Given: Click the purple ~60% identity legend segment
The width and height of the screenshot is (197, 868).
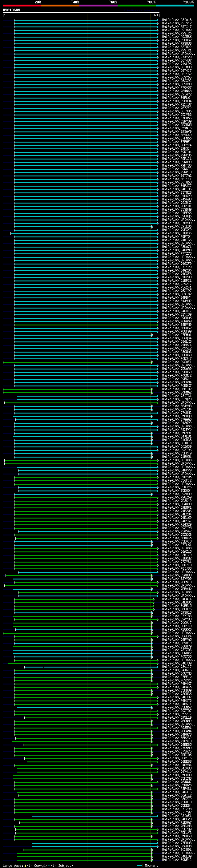Looking at the screenshot, I should point(98,6).
